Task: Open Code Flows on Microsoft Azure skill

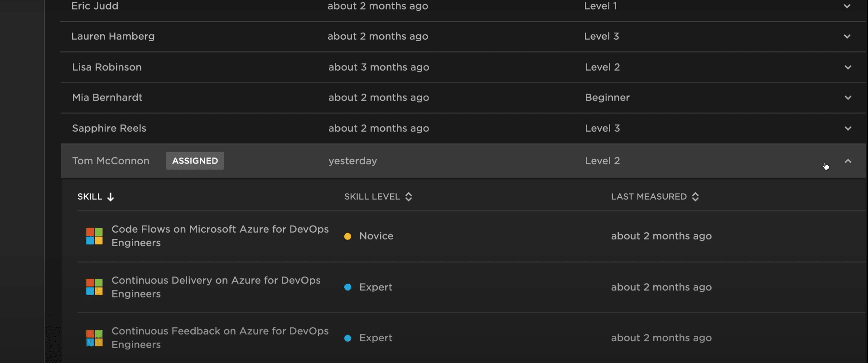Action: click(220, 236)
